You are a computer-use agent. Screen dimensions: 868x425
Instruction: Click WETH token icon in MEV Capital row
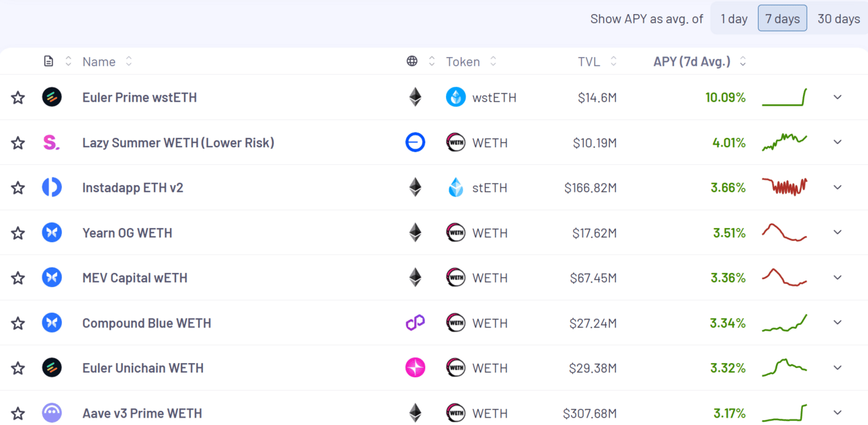click(x=456, y=277)
